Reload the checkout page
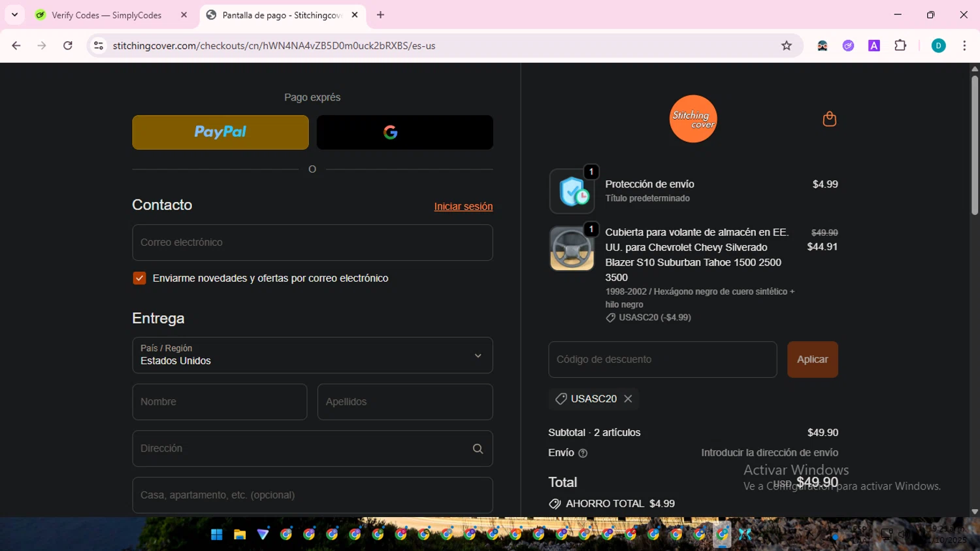Image resolution: width=980 pixels, height=551 pixels. pyautogui.click(x=68, y=46)
